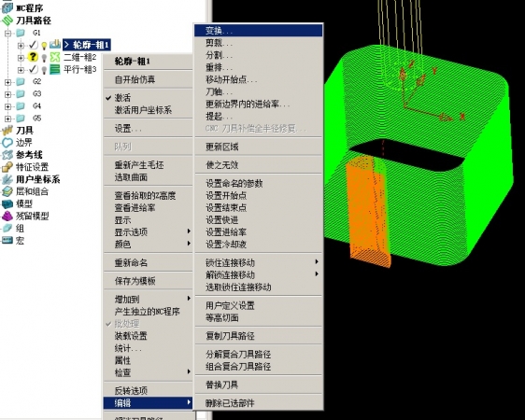The width and height of the screenshot is (525, 420).
Task: Toggle the lightbulb for 平行-粗3
Action: (44, 70)
